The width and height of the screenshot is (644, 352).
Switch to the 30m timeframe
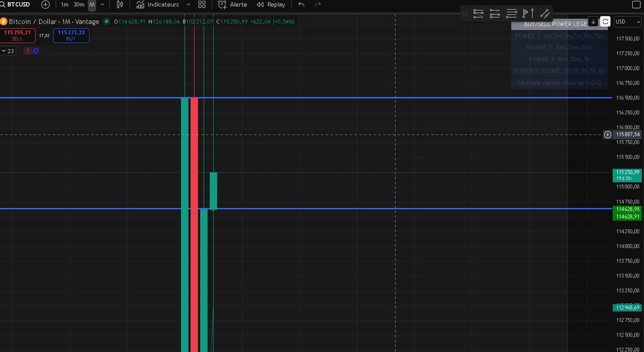pyautogui.click(x=79, y=4)
